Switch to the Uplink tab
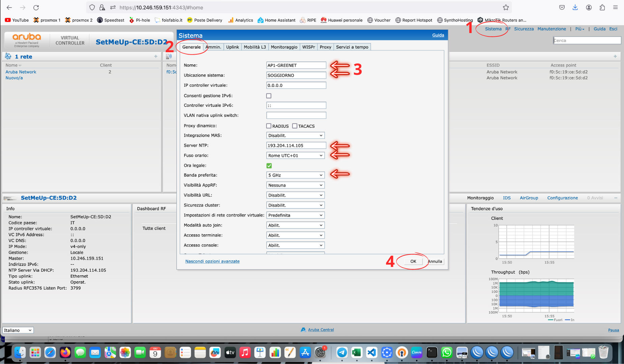Viewport: 624px width, 364px height. coord(232,47)
